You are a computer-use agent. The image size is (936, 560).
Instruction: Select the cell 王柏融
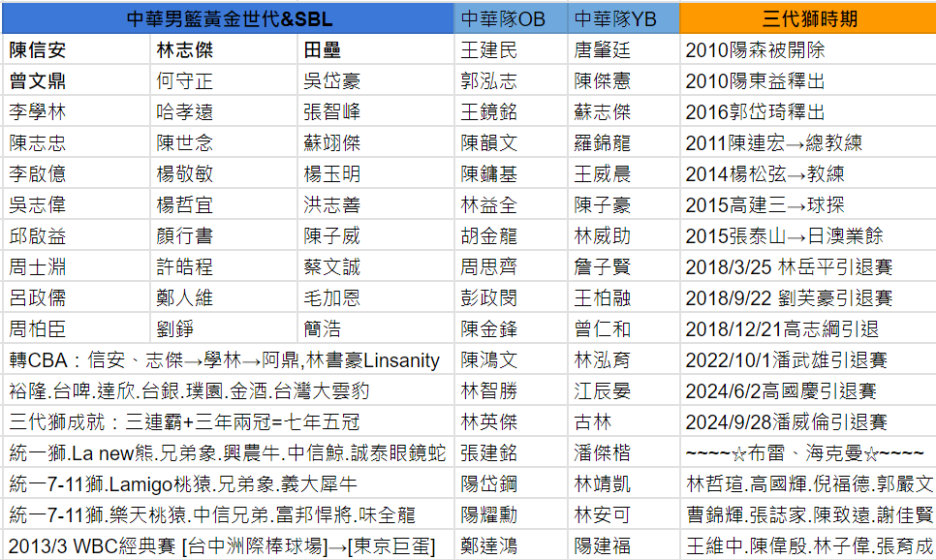click(x=624, y=297)
